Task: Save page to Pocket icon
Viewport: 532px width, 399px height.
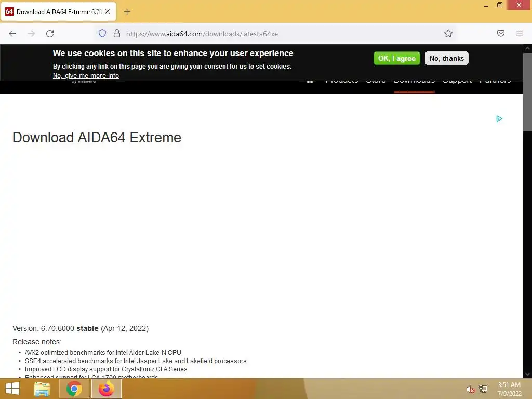Action: (500, 33)
